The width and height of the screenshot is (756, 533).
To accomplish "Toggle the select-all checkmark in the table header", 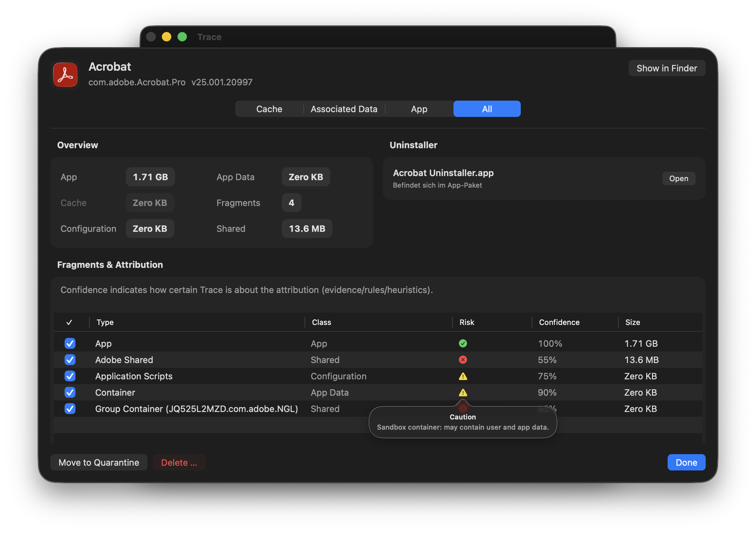I will (70, 322).
